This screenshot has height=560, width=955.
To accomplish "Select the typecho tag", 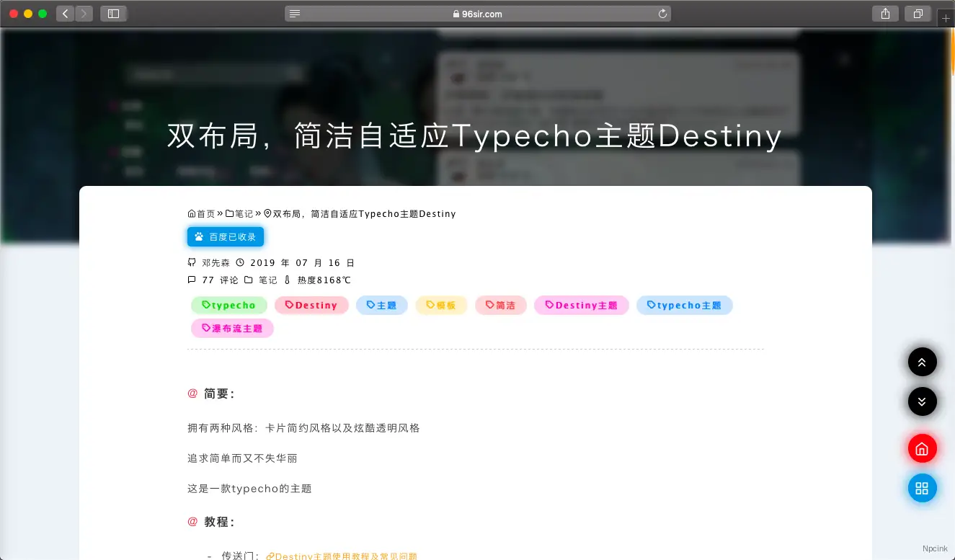I will (x=228, y=305).
